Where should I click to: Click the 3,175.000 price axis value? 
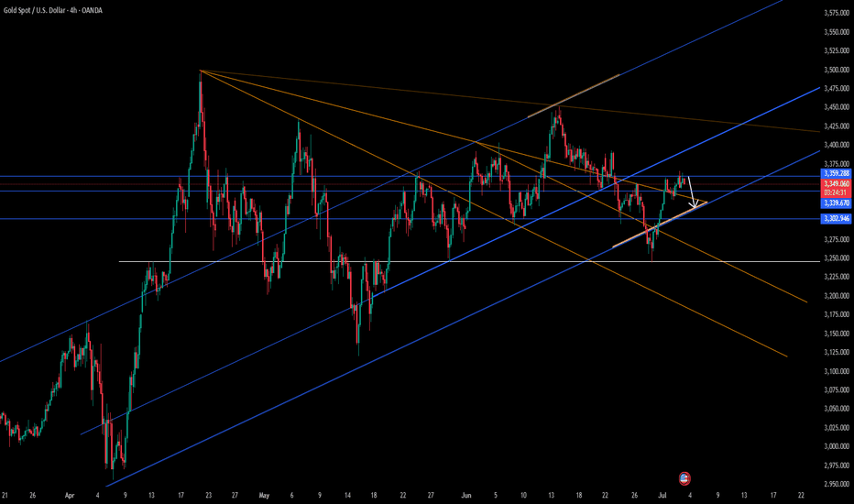(837, 314)
